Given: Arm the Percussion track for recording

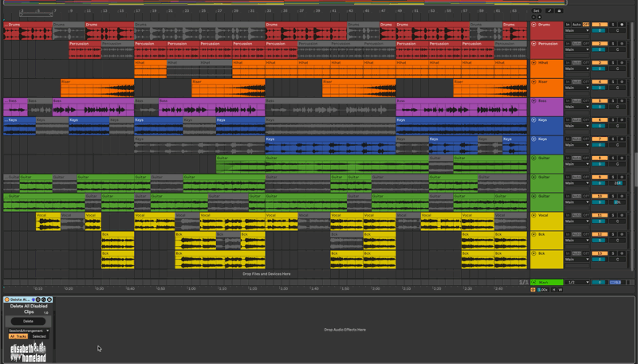Looking at the screenshot, I should tap(622, 44).
